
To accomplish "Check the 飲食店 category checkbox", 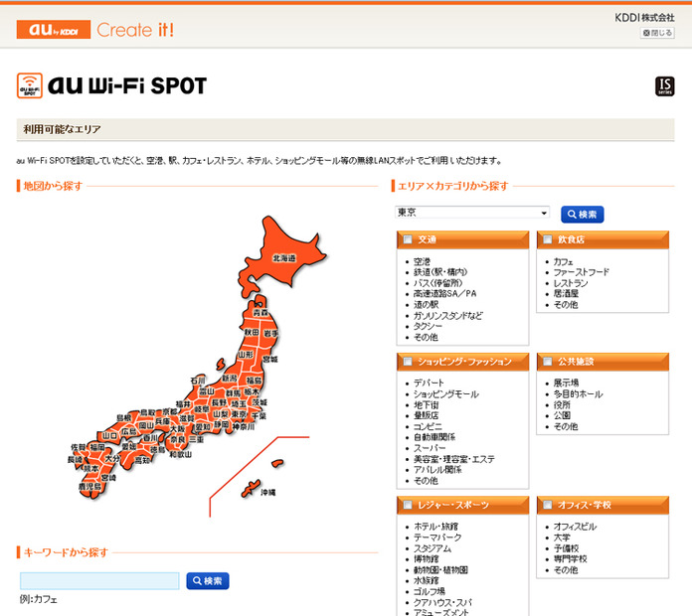I will click(x=548, y=239).
